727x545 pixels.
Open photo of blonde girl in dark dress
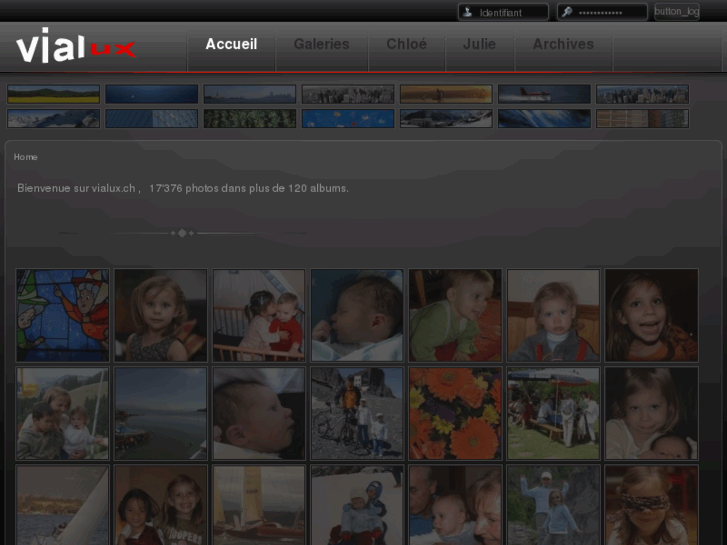(x=161, y=315)
